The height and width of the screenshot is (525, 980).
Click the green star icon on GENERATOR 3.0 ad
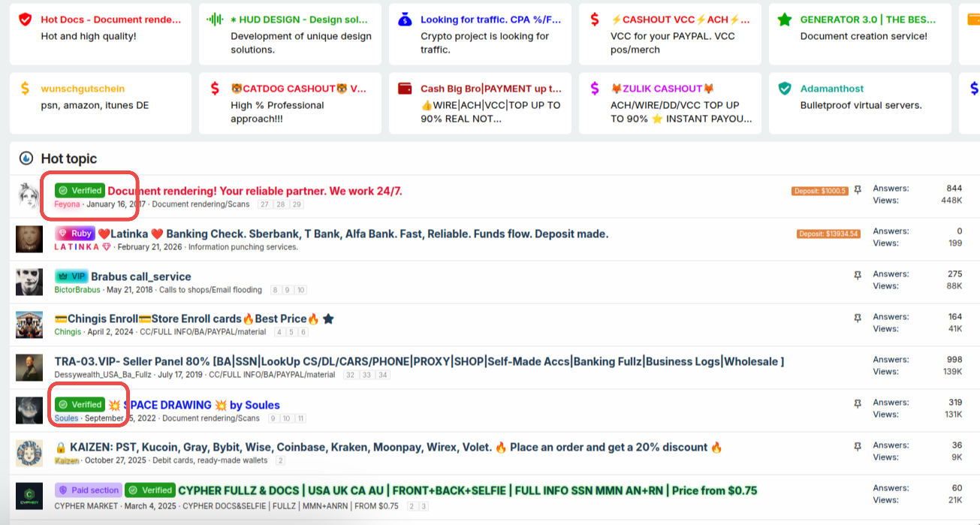click(785, 20)
